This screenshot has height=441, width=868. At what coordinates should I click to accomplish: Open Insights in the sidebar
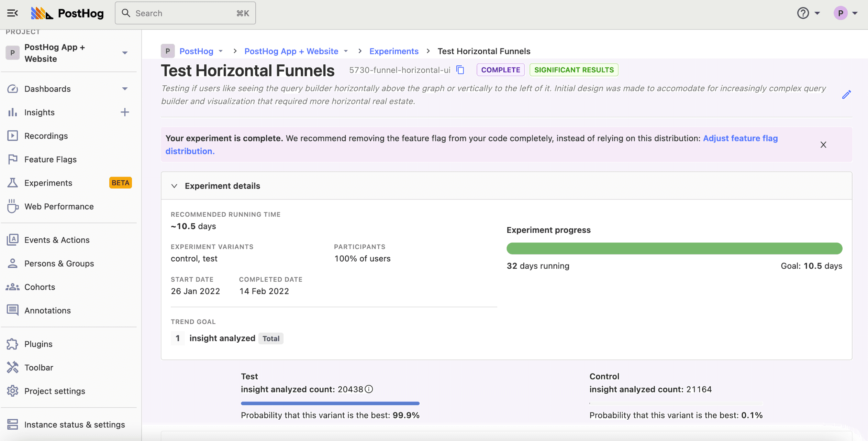tap(40, 112)
